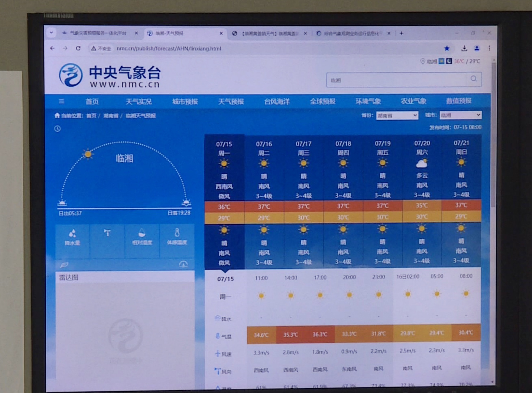Close the 临湘-天气预报 tab

221,33
